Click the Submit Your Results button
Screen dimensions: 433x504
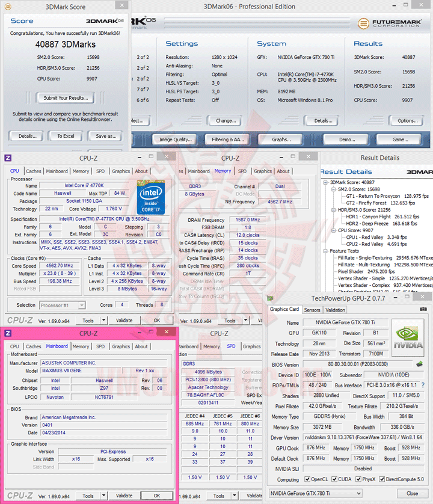tap(66, 98)
